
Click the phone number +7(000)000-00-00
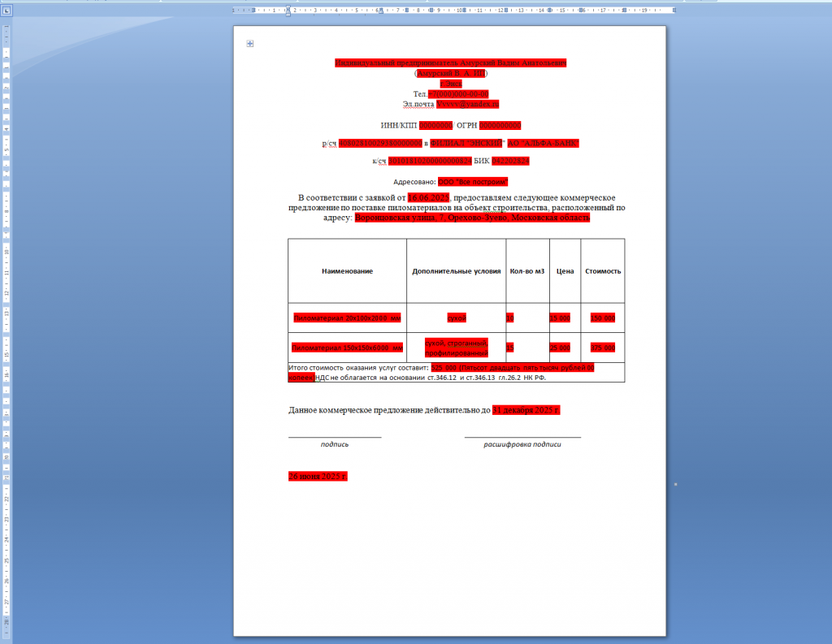click(458, 94)
